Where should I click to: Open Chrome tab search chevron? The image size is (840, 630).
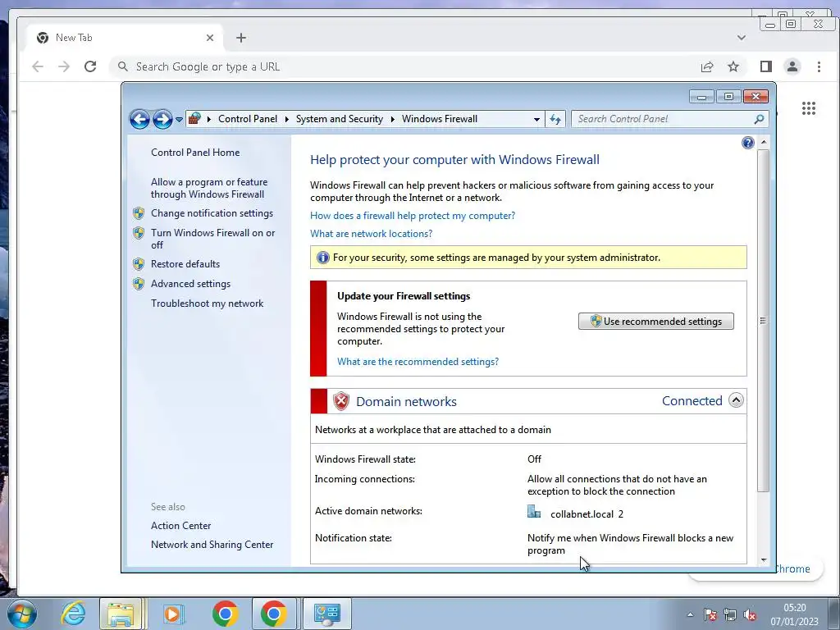[742, 38]
